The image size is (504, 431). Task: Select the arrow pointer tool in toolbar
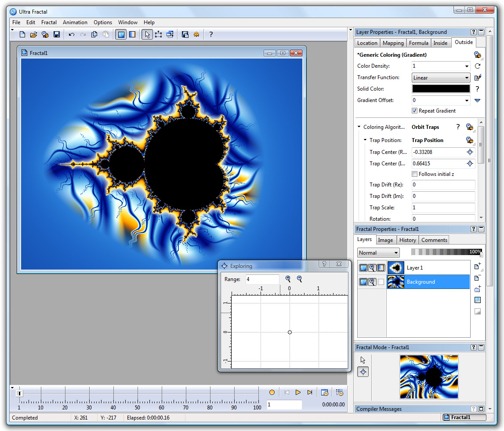click(x=147, y=34)
